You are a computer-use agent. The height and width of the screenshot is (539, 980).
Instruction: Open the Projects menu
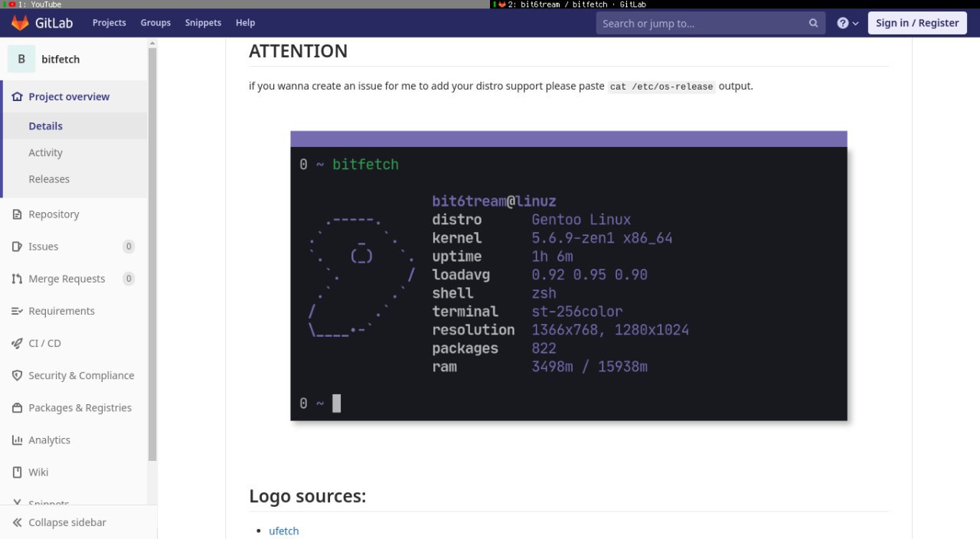pos(109,23)
